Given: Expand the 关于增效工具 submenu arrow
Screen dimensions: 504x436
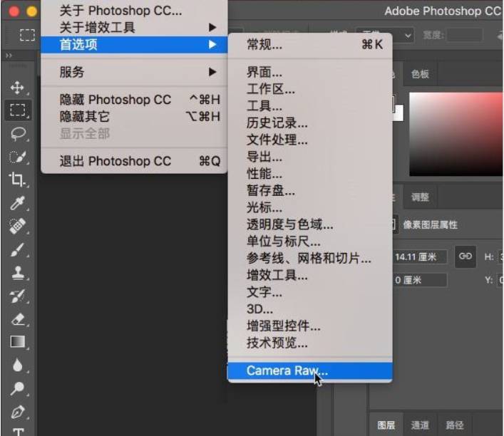Looking at the screenshot, I should pos(212,27).
